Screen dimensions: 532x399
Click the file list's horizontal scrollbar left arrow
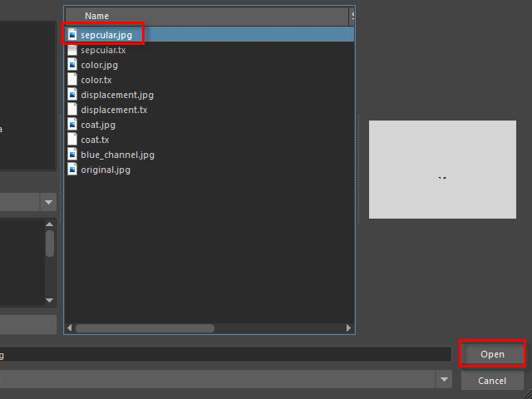pyautogui.click(x=70, y=328)
